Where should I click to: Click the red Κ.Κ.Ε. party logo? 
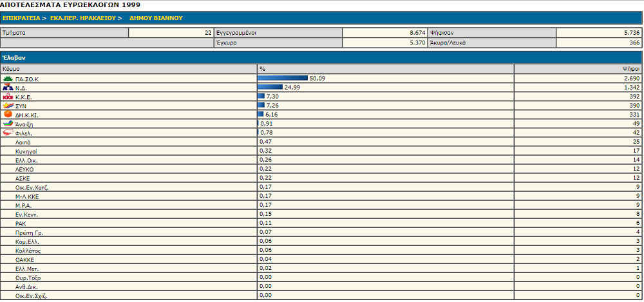click(8, 97)
